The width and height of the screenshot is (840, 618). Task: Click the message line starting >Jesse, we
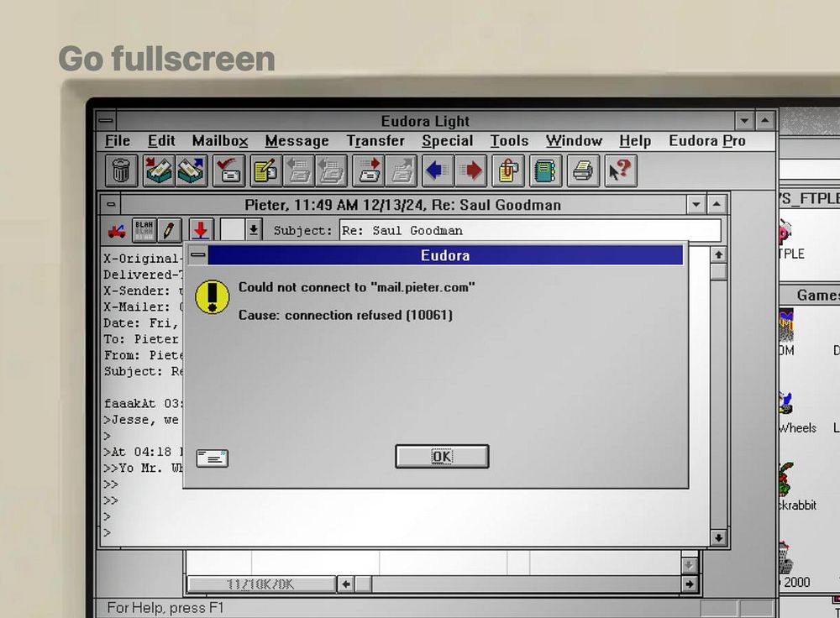(x=141, y=419)
